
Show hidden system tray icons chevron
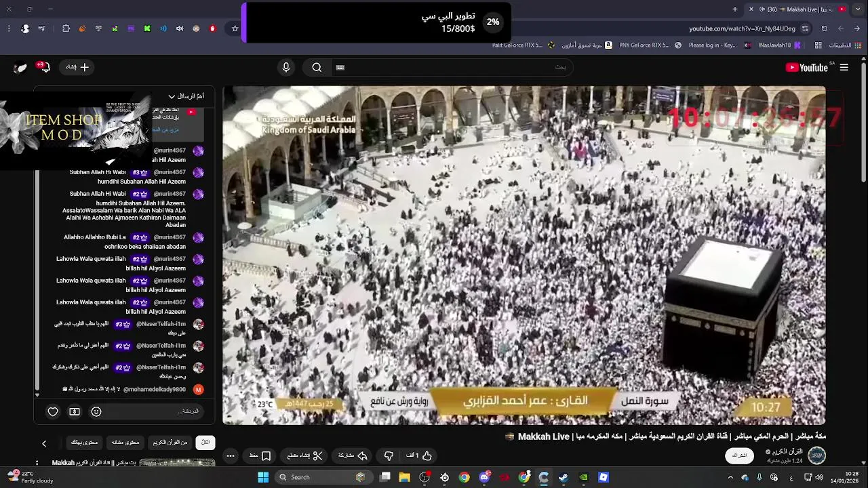pyautogui.click(x=730, y=477)
